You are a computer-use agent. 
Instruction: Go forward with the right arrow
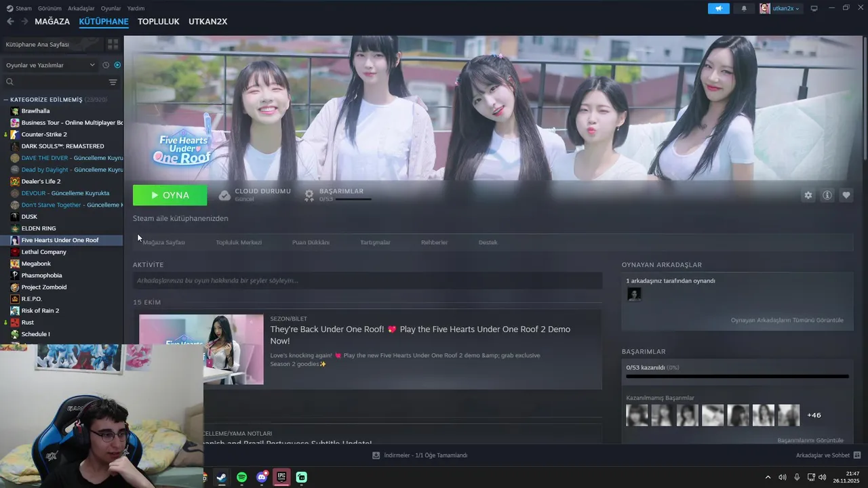pos(24,22)
